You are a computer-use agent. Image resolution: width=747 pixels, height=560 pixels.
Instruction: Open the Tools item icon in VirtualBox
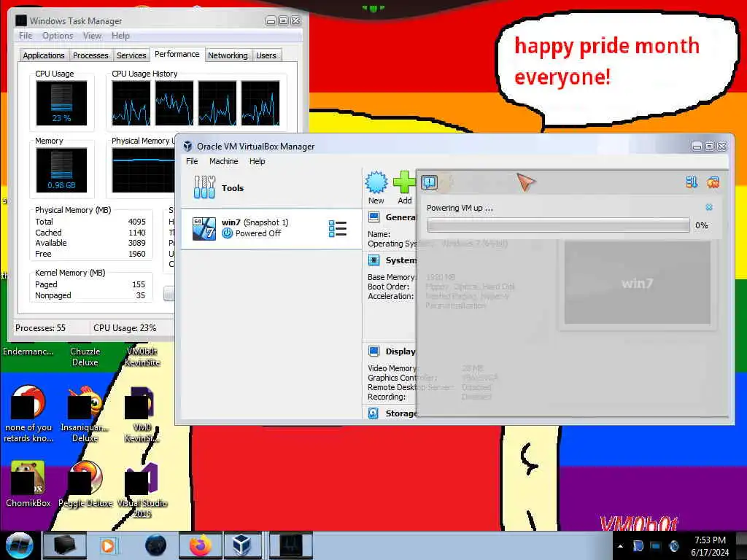point(204,187)
